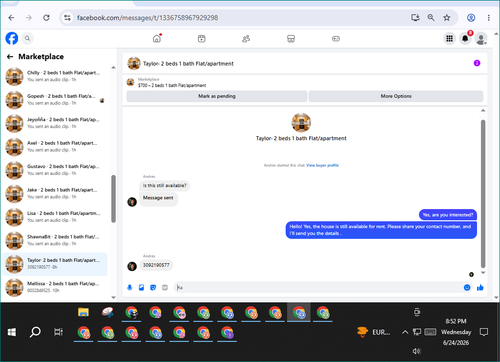
Task: Open the Reels video icon
Action: click(x=202, y=39)
